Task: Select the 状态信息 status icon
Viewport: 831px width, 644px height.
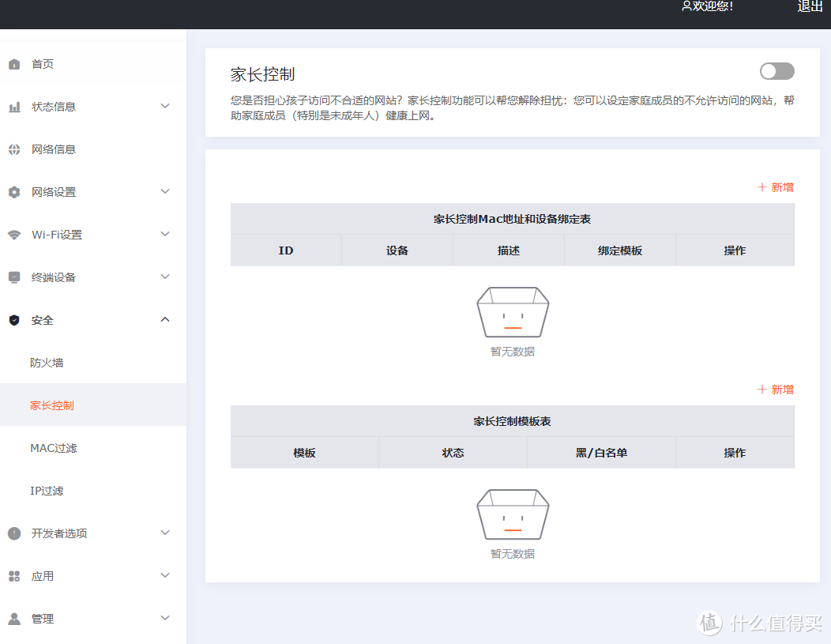Action: (x=13, y=106)
